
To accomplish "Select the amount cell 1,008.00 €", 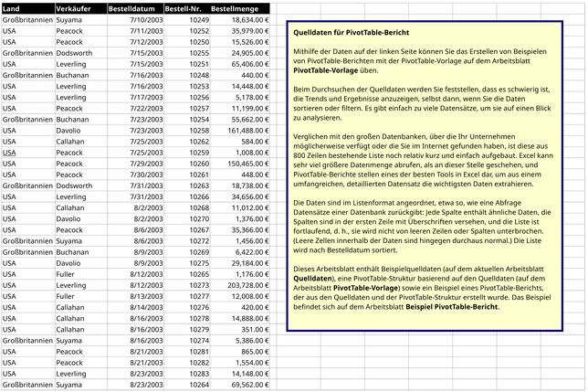I will pos(239,153).
